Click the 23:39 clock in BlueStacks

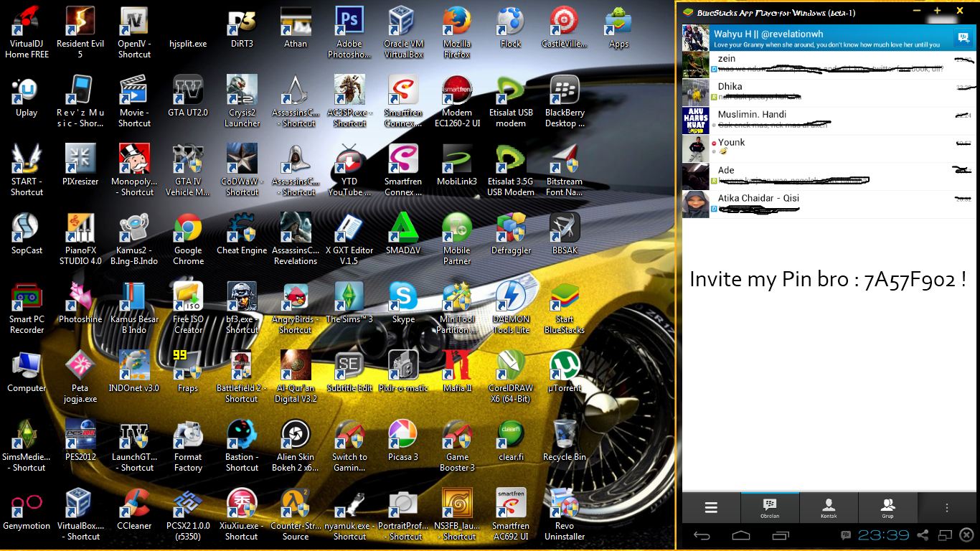pyautogui.click(x=883, y=535)
